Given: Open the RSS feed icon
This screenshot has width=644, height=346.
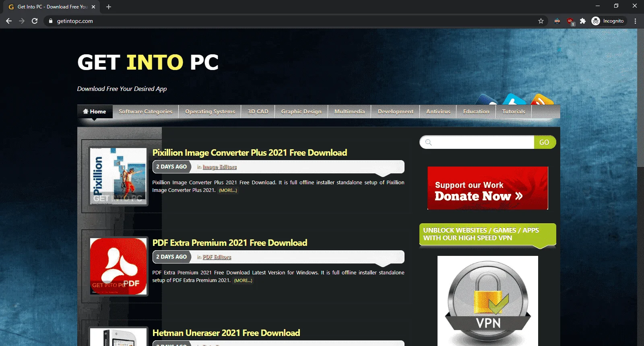Looking at the screenshot, I should click(x=542, y=99).
